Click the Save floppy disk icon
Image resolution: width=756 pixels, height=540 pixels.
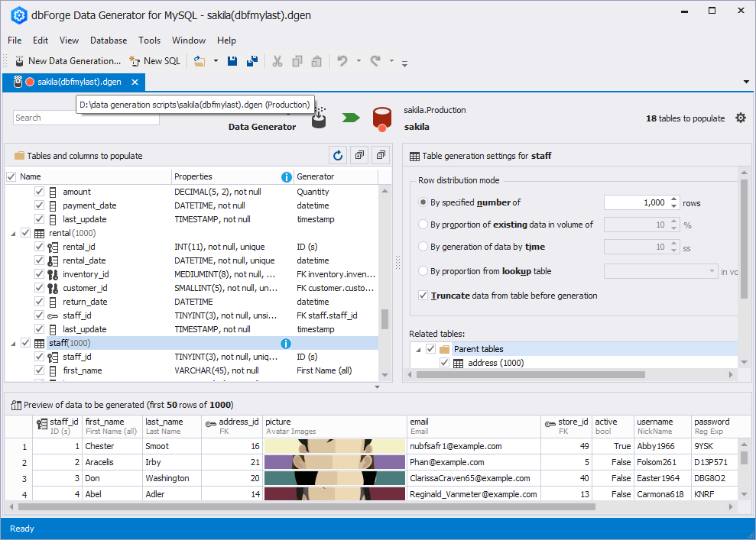pos(232,61)
